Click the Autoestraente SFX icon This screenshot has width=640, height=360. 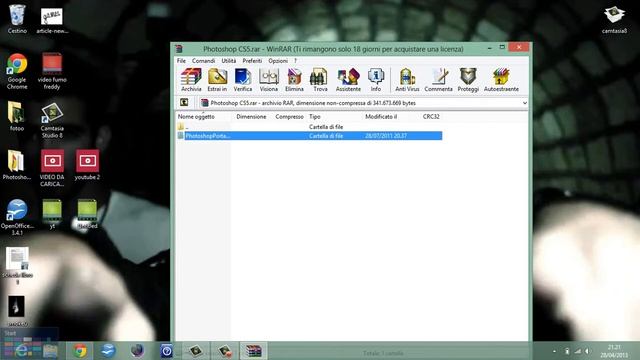501,80
